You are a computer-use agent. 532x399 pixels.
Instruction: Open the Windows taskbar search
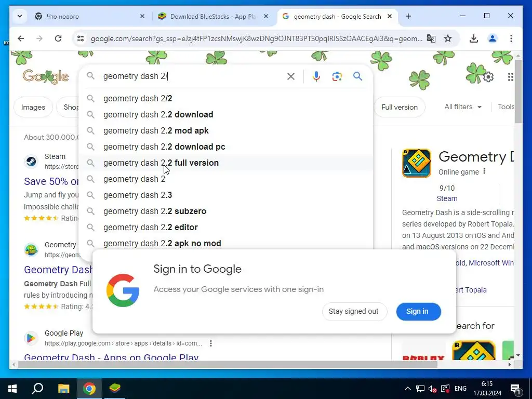[x=37, y=389]
